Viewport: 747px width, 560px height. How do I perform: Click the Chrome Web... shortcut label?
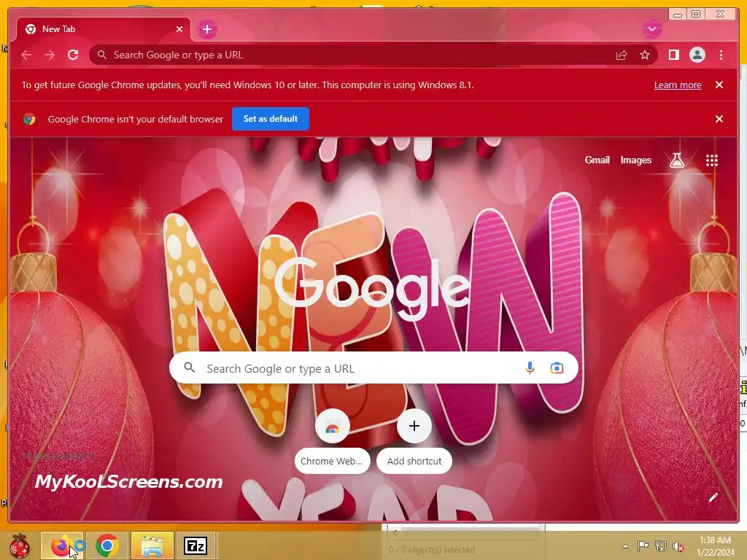[x=332, y=461]
